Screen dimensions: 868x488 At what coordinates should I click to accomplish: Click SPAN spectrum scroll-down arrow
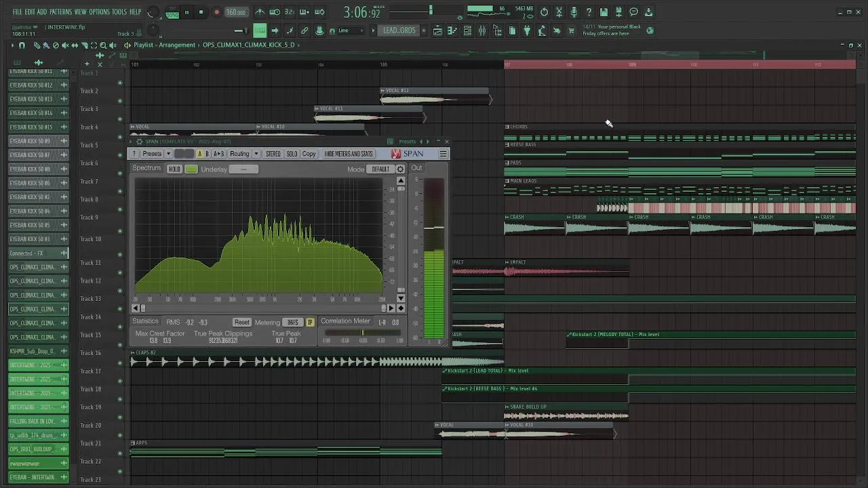pyautogui.click(x=401, y=298)
